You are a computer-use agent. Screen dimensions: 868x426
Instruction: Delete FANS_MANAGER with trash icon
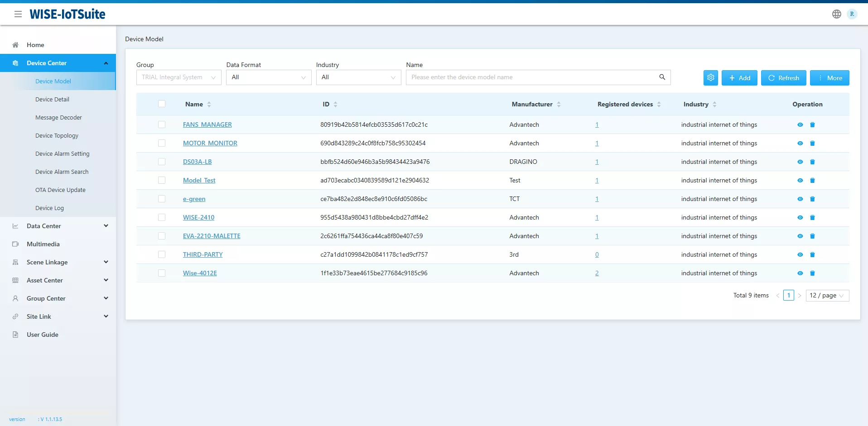point(812,125)
